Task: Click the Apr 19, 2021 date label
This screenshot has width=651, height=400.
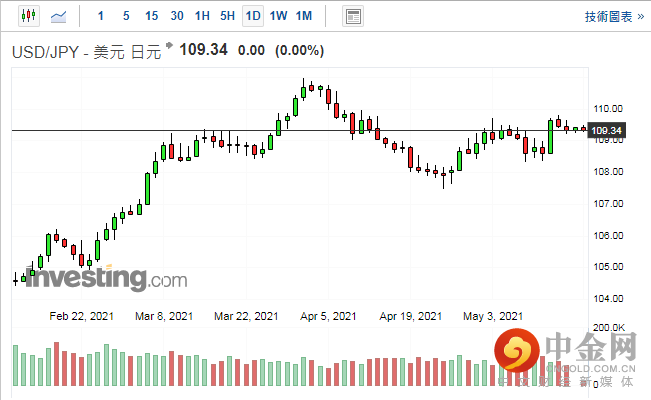Action: (x=411, y=317)
